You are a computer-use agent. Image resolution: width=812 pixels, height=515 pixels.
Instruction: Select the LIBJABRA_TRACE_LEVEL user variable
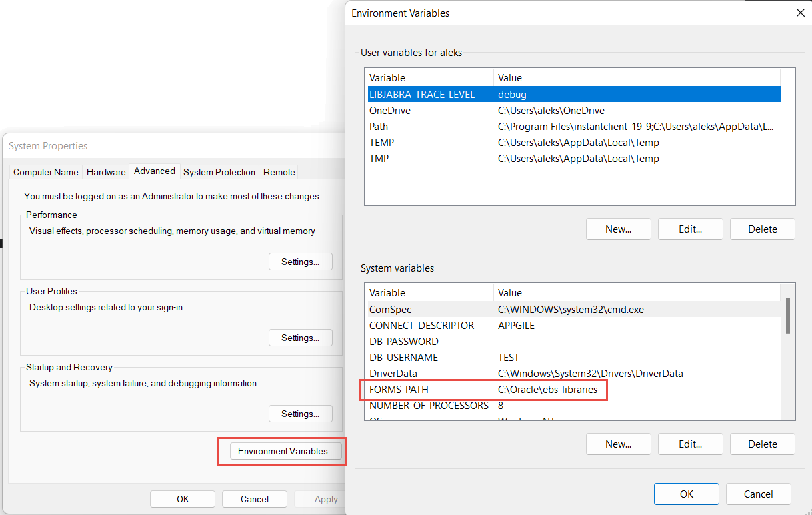tap(573, 95)
